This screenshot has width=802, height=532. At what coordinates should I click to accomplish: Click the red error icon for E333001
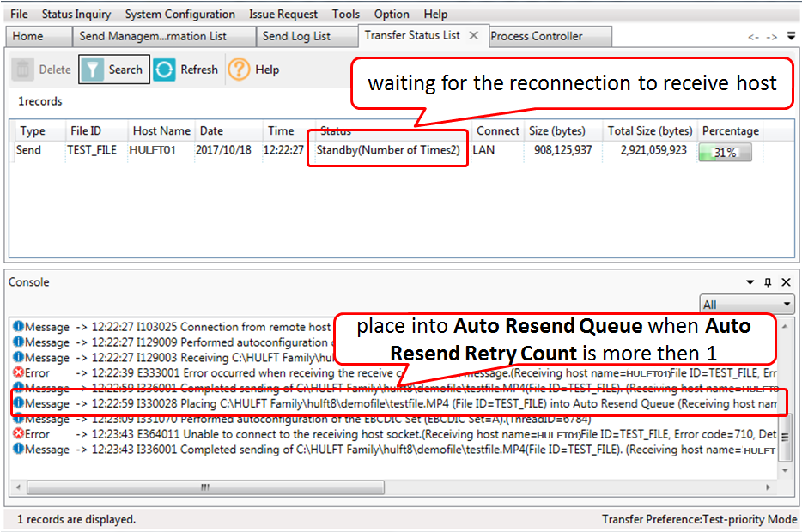click(x=18, y=373)
